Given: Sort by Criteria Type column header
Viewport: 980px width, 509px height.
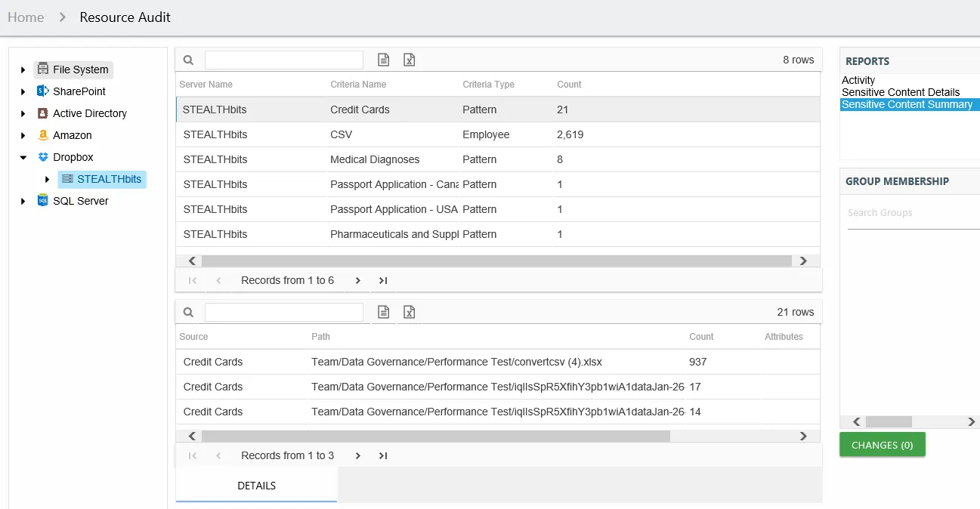Looking at the screenshot, I should point(488,85).
